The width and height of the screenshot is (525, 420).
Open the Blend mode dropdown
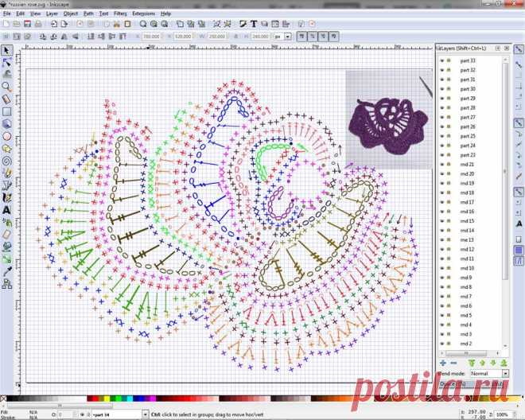point(488,373)
